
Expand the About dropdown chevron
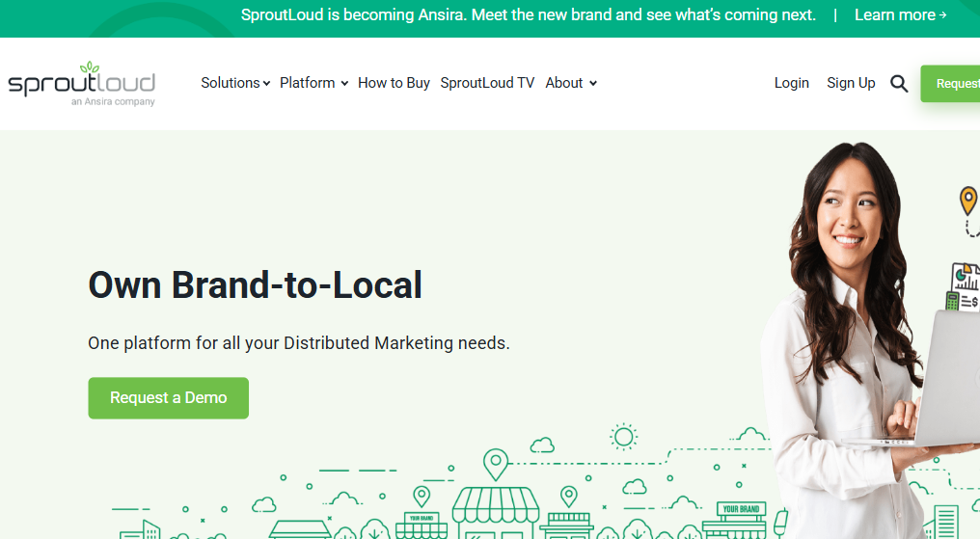pyautogui.click(x=592, y=83)
